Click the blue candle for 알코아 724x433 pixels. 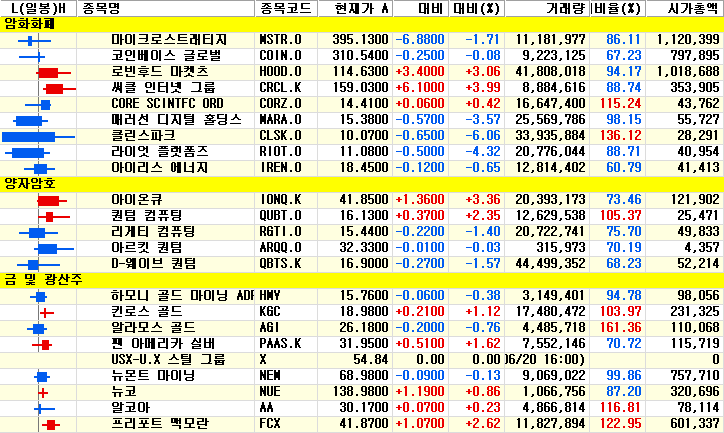click(45, 409)
